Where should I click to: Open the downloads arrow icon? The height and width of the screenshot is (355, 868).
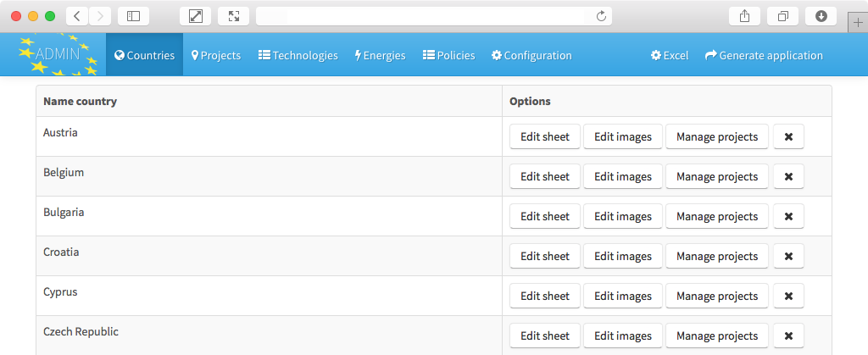tap(821, 16)
